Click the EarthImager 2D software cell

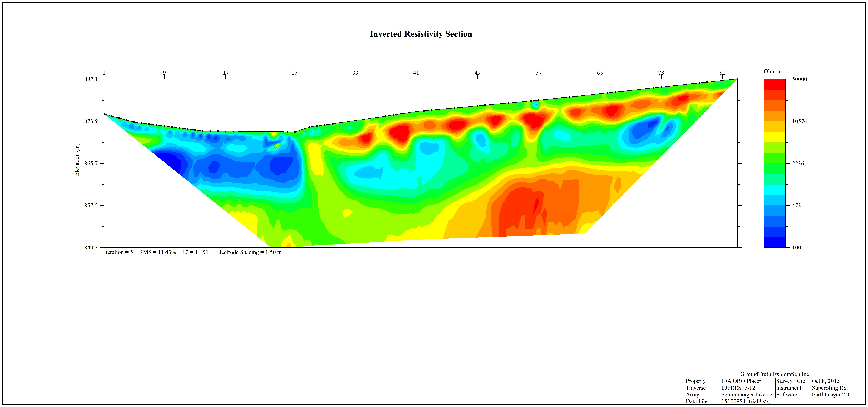(x=830, y=394)
